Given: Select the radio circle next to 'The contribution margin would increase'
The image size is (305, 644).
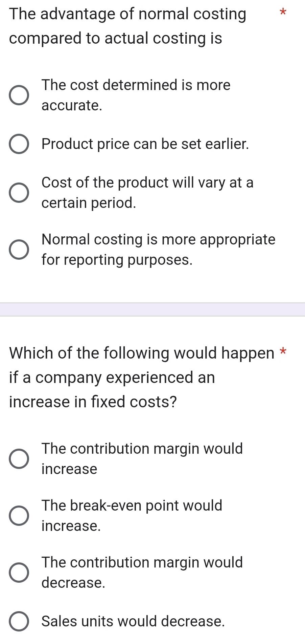Looking at the screenshot, I should pos(19,459).
